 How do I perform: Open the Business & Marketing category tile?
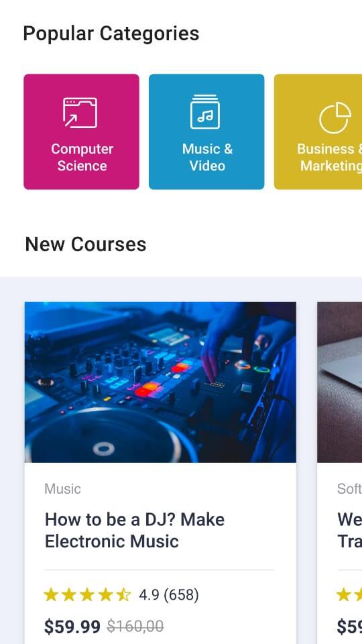click(318, 132)
